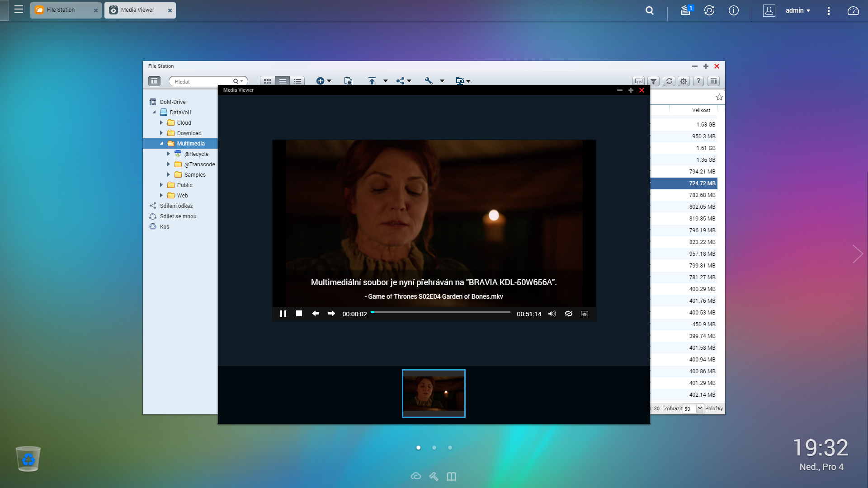The height and width of the screenshot is (488, 868).
Task: Open the share toolbar icon in File Station
Action: coord(401,81)
